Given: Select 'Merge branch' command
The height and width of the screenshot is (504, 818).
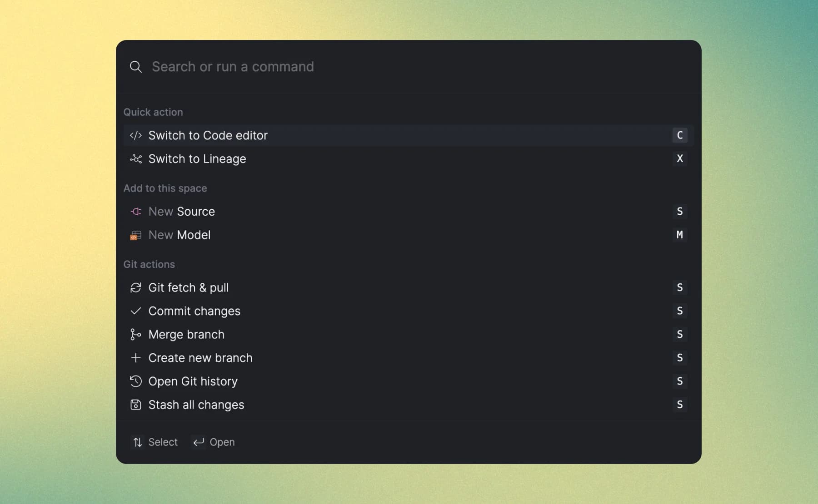Looking at the screenshot, I should [409, 335].
